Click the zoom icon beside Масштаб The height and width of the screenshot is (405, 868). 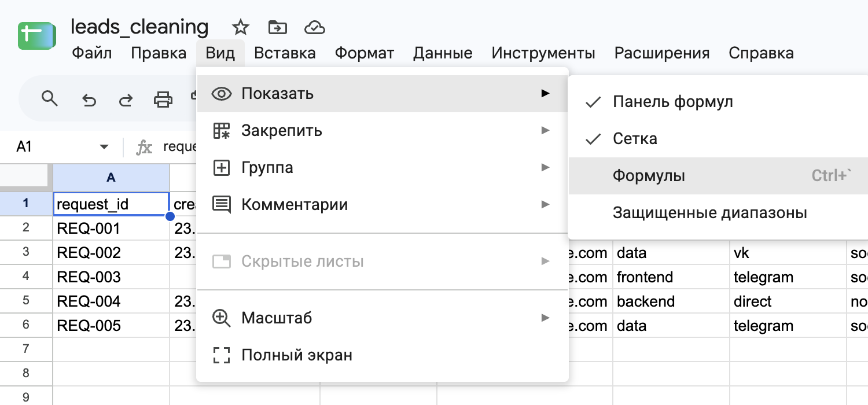[222, 318]
